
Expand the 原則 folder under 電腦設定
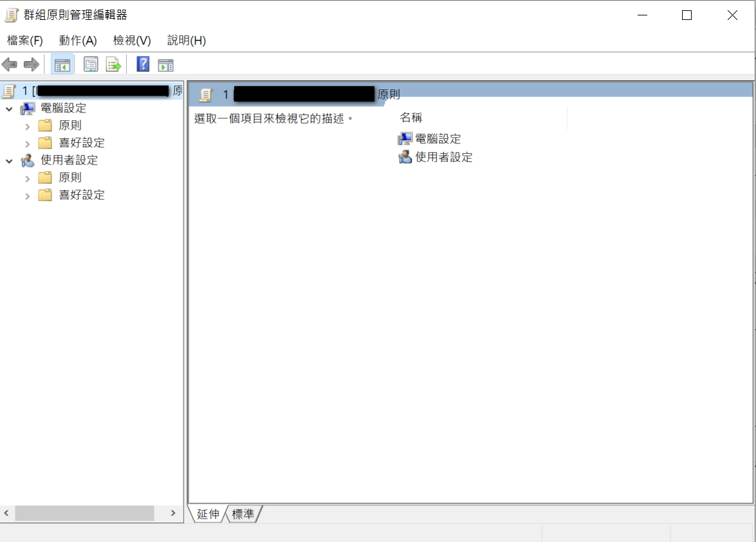(x=28, y=126)
